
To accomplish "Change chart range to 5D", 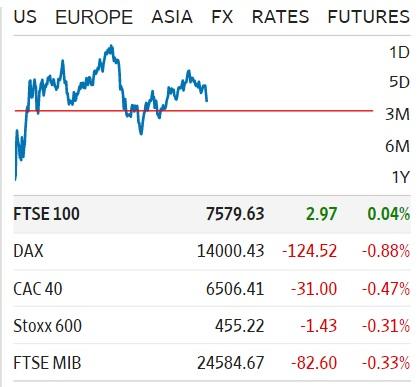I will [399, 82].
